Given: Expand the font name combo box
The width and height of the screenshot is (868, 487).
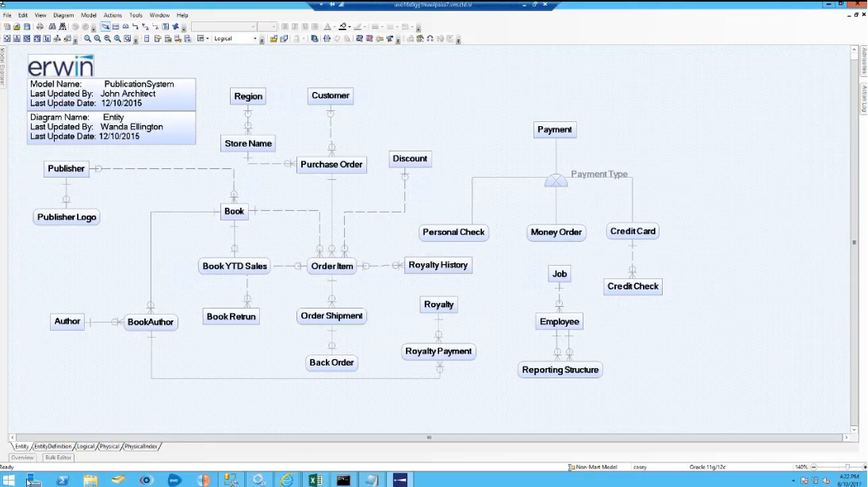Looking at the screenshot, I should [x=253, y=27].
